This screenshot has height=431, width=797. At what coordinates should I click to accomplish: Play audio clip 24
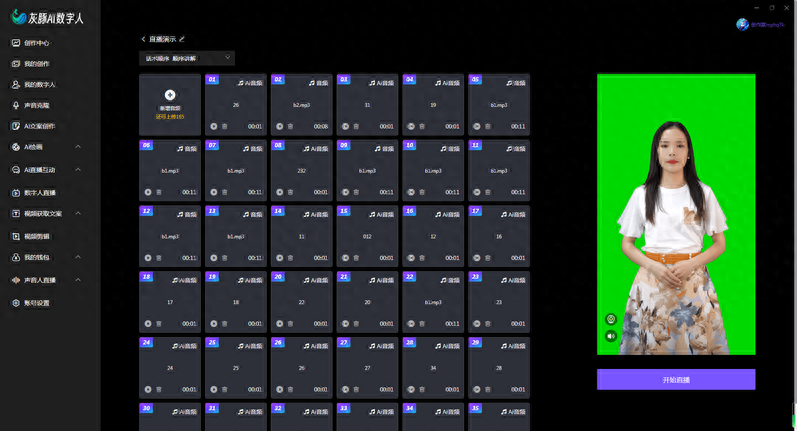point(148,389)
